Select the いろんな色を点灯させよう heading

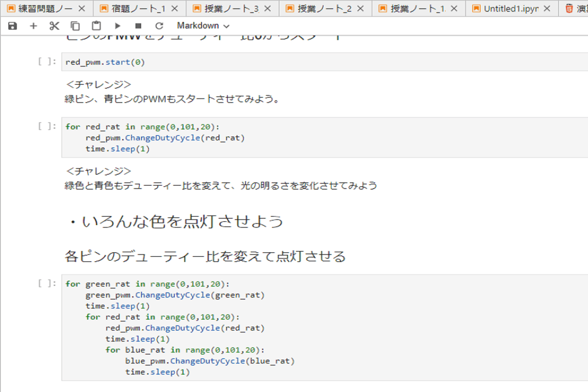[x=175, y=222]
